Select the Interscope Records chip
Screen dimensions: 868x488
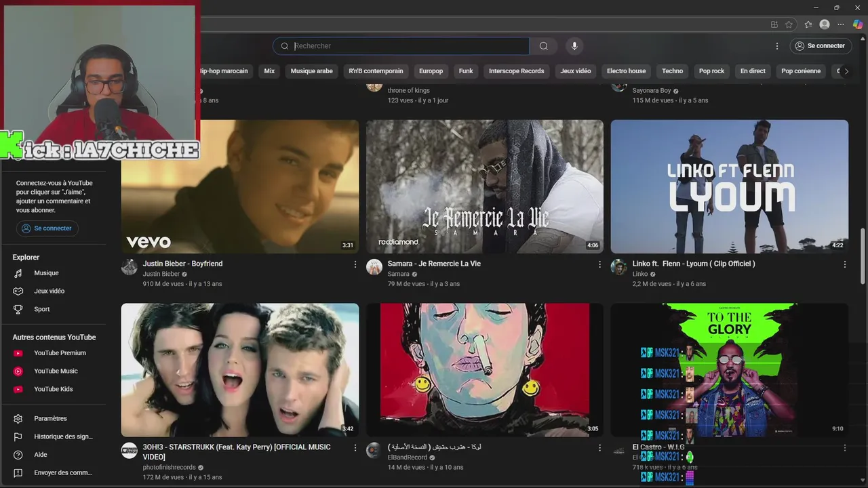pos(517,71)
